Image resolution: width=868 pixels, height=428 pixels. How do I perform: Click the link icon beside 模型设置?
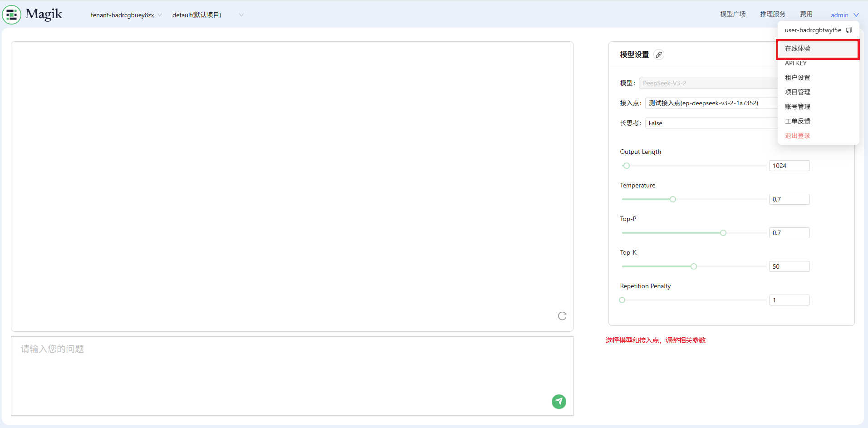pos(659,55)
